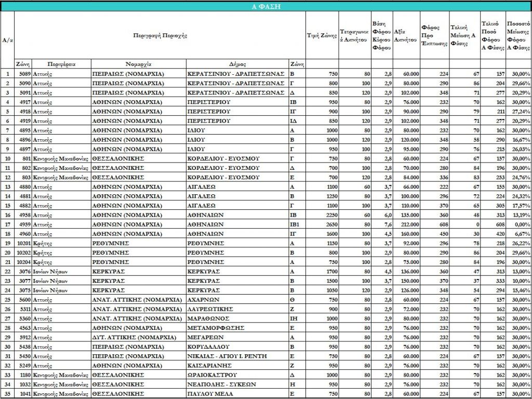Click the 'Φόρος Προ Έκπτωσης' column header
Viewport: 532px width, 399px height.
tap(434, 36)
